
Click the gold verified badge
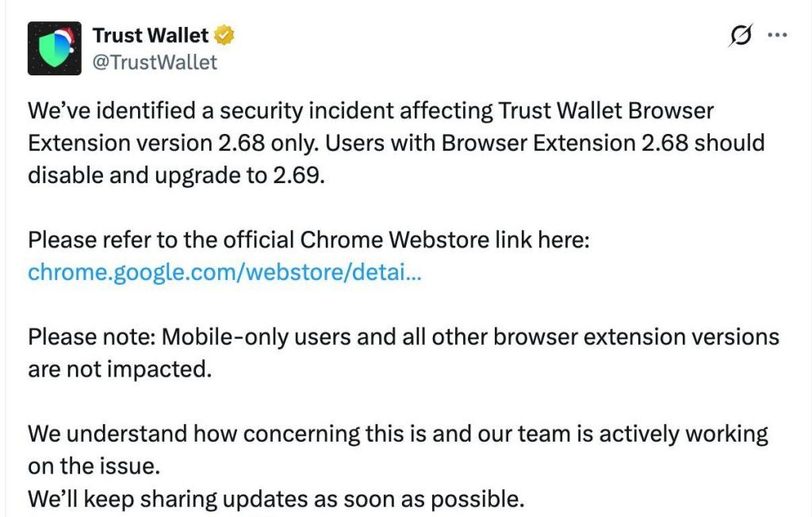[224, 35]
